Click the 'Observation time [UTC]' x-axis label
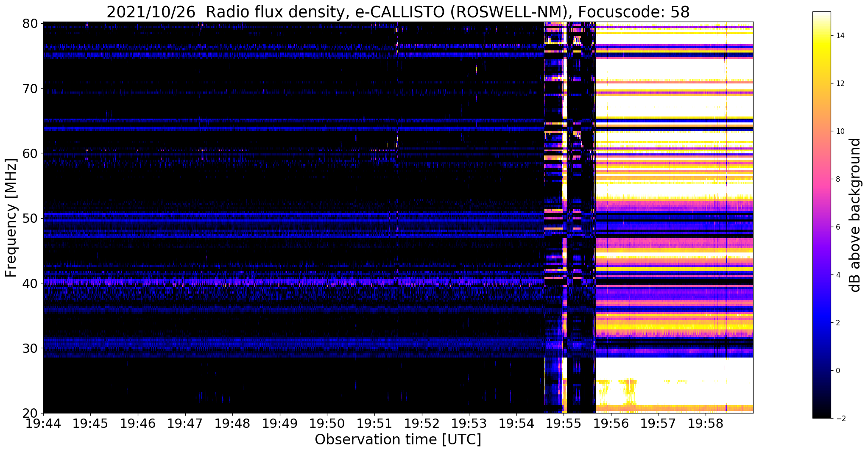This screenshot has width=868, height=452. 398,439
